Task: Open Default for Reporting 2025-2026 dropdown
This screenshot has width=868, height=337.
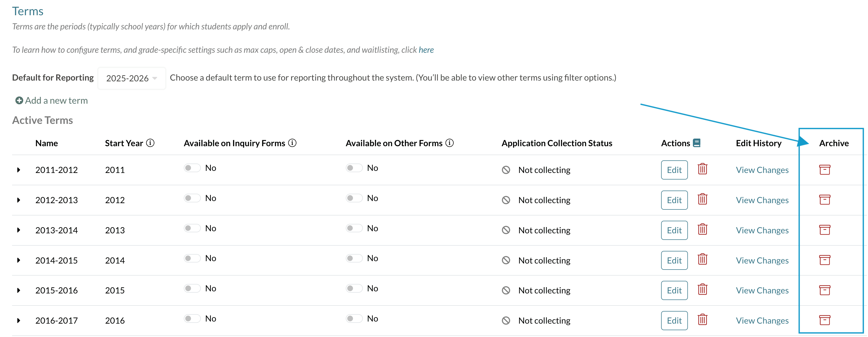Action: point(132,78)
